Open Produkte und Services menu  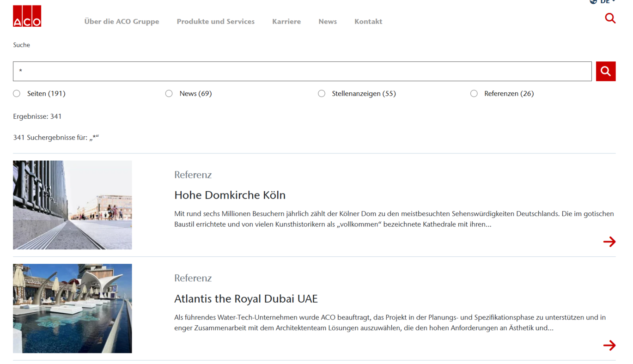[x=215, y=21]
